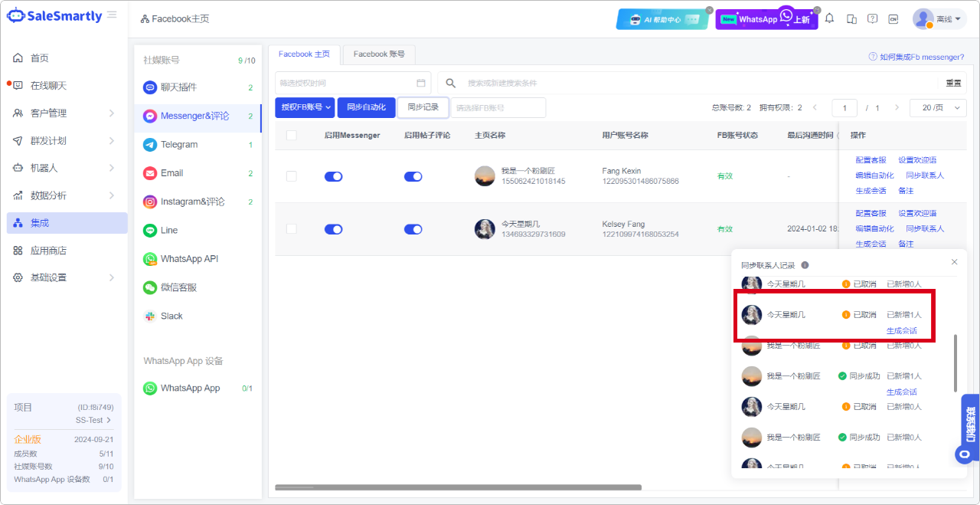Select Telegram channel in social accounts list

pos(179,144)
